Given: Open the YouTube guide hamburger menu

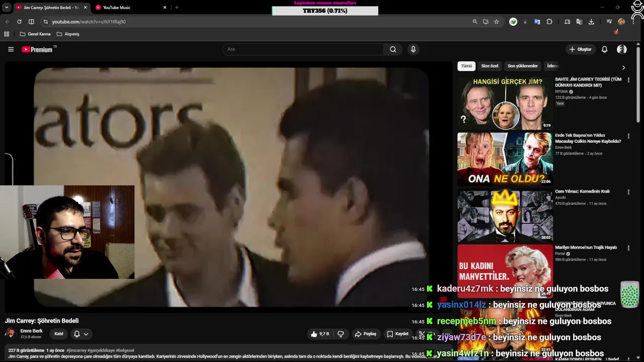Looking at the screenshot, I should pos(11,49).
